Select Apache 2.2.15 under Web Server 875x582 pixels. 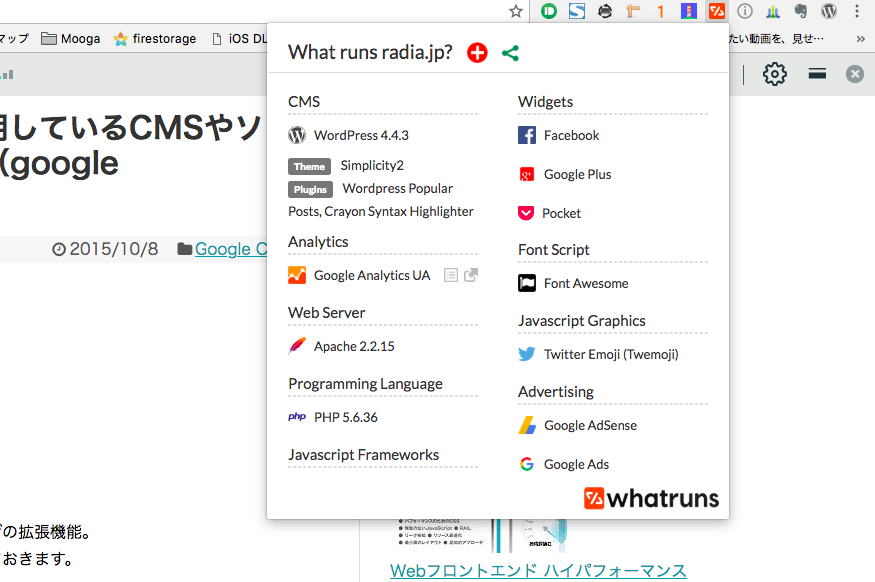(x=353, y=346)
